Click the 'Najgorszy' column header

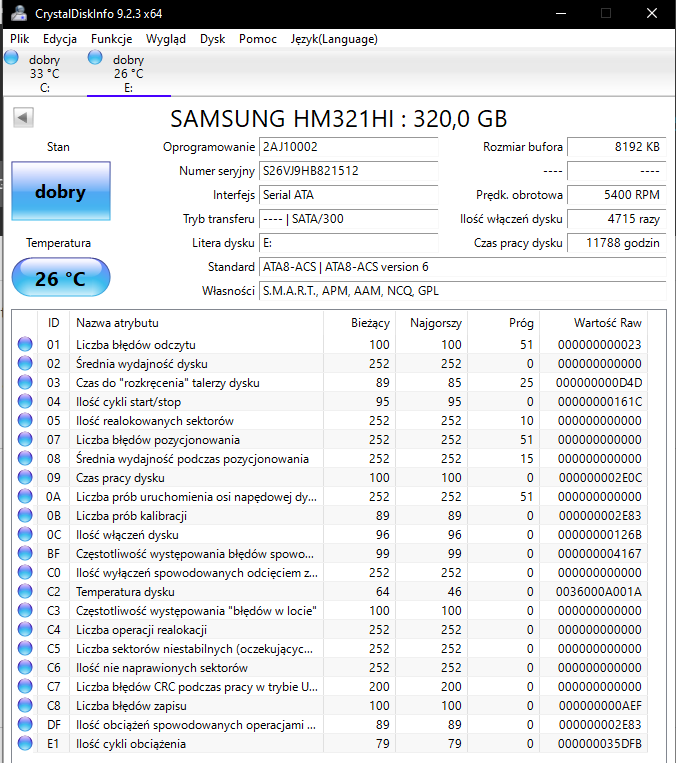point(431,323)
